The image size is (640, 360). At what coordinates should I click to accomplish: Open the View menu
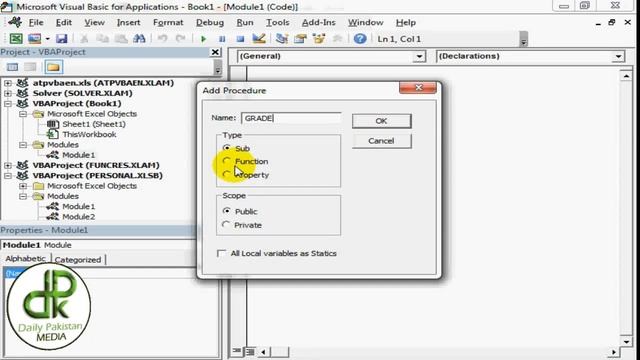coord(94,22)
